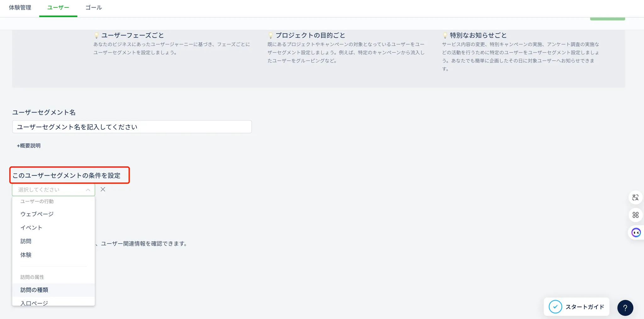Click the +概要説明 link

point(29,146)
